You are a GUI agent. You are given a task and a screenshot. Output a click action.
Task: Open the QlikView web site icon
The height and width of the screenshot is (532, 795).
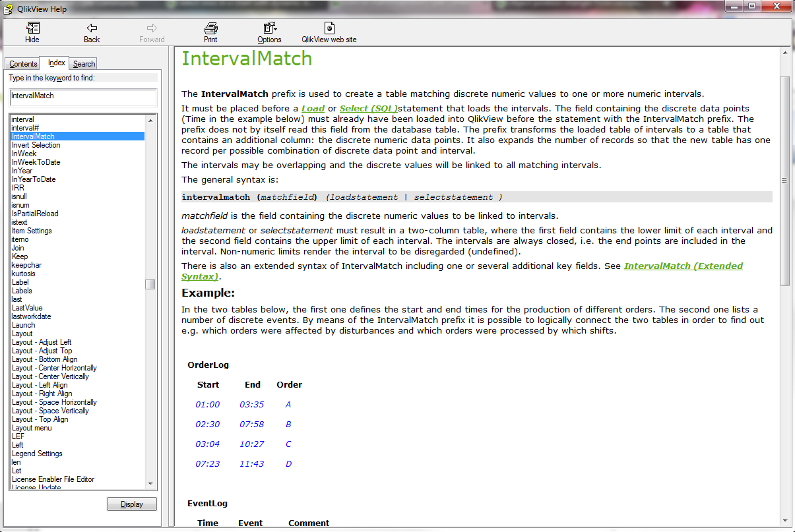click(329, 28)
